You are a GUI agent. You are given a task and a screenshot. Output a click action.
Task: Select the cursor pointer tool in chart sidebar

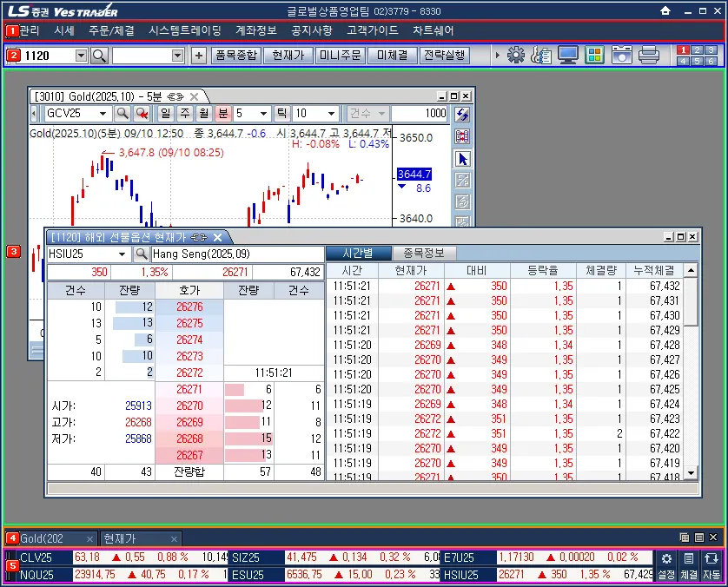pyautogui.click(x=462, y=159)
